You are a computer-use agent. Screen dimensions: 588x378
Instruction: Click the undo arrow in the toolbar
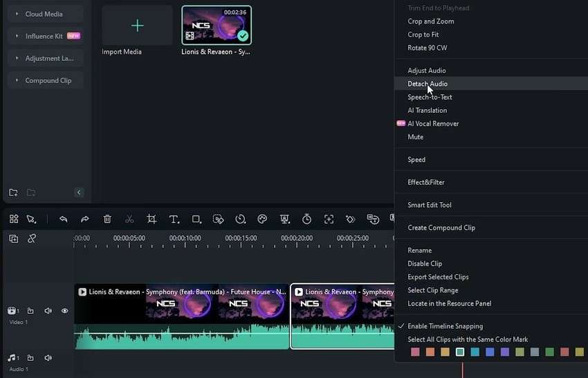tap(64, 219)
